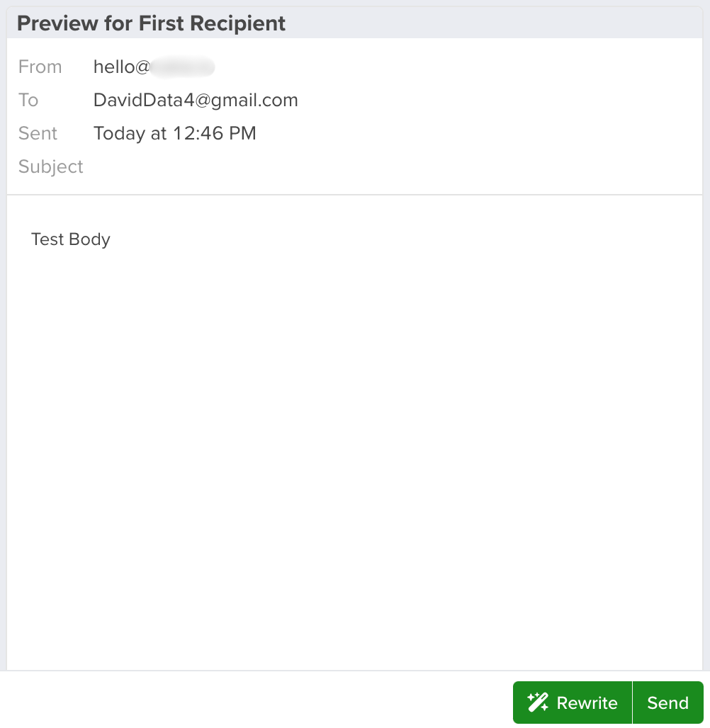The width and height of the screenshot is (710, 728).
Task: Select the 'Test Body' message text
Action: point(71,239)
